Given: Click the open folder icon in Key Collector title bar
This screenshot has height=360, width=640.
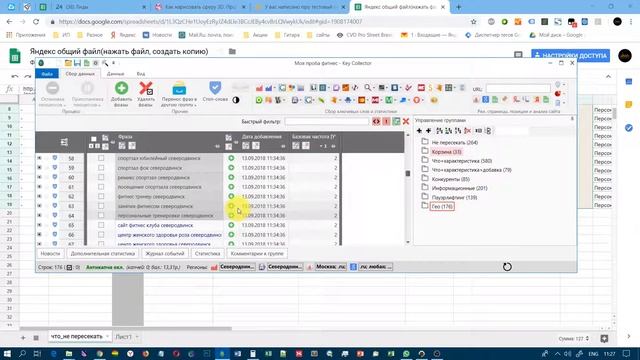Looking at the screenshot, I should pos(68,63).
